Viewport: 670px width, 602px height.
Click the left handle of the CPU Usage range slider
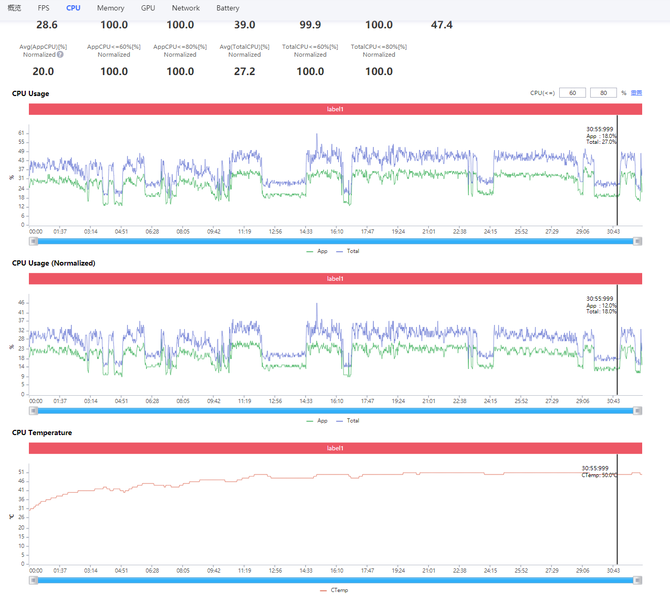(33, 240)
